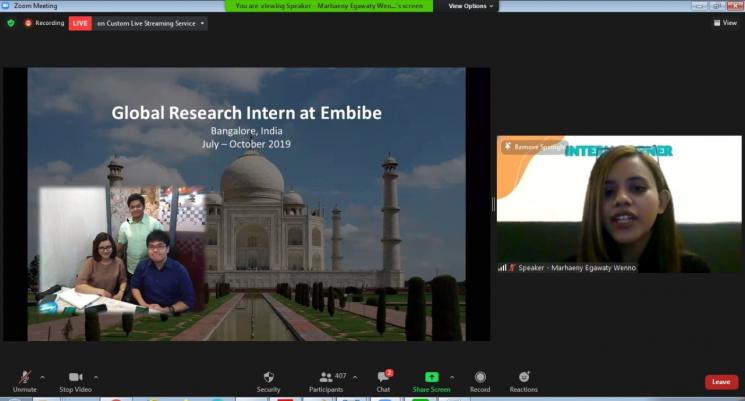Click the green encryption shield icon

(11, 23)
